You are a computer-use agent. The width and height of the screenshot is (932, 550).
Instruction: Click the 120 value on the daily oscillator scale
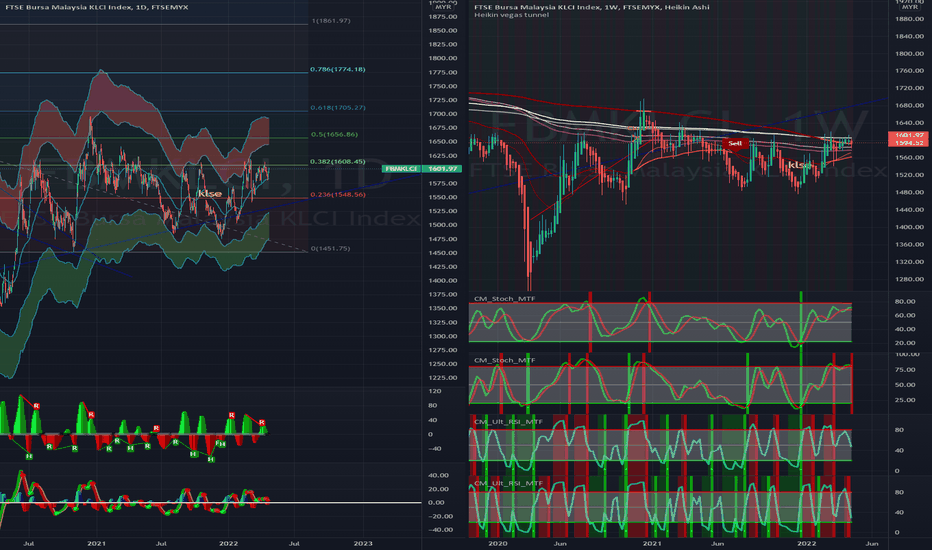tap(434, 391)
